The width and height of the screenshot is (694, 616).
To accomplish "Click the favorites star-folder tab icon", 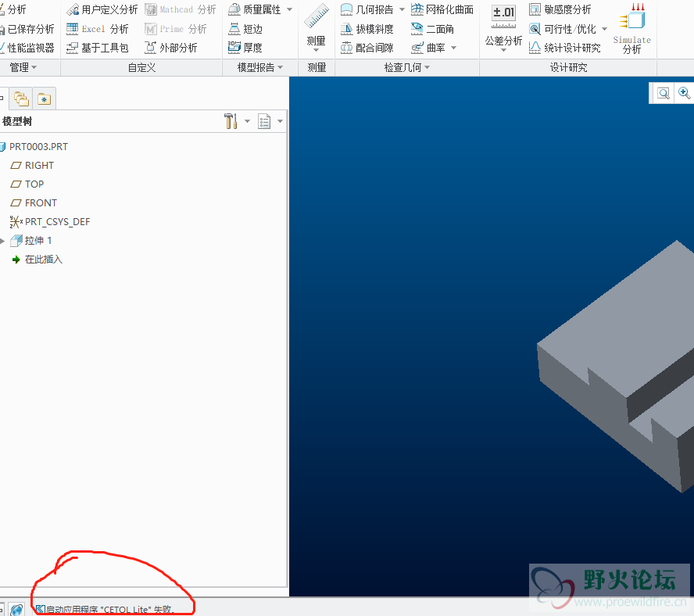I will pos(45,98).
